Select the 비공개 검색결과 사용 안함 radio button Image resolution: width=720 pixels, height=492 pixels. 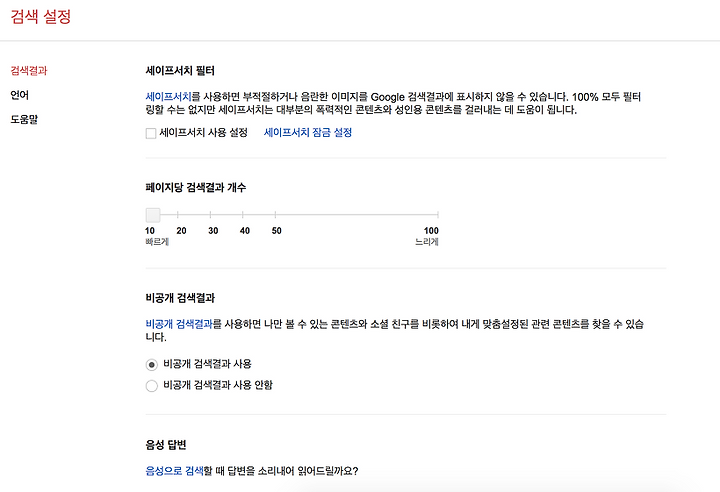coord(152,385)
